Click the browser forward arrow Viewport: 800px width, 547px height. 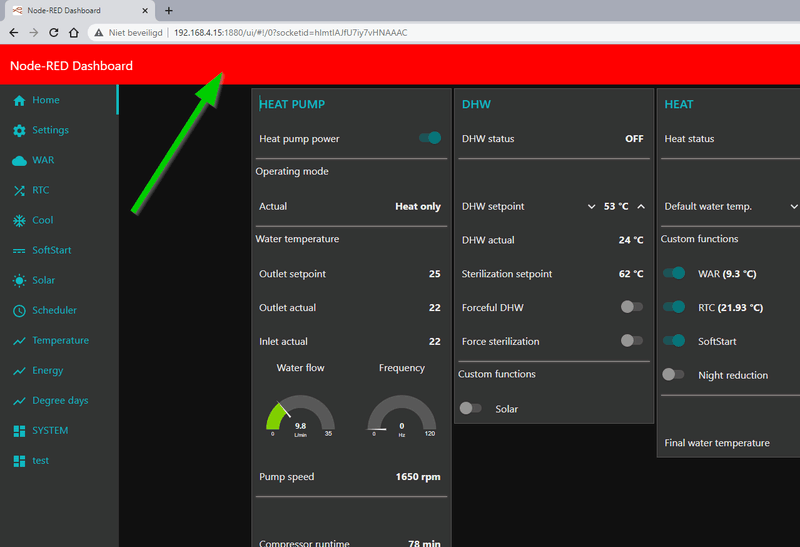coord(34,33)
